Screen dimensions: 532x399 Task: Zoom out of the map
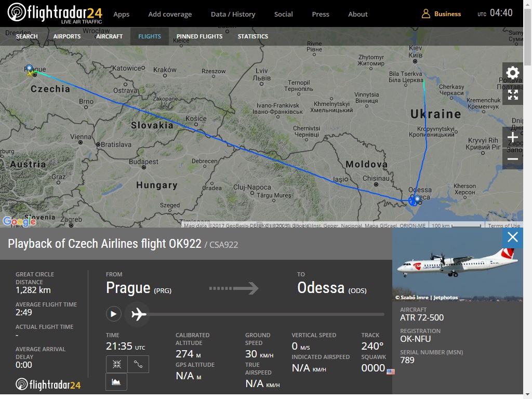coord(513,159)
